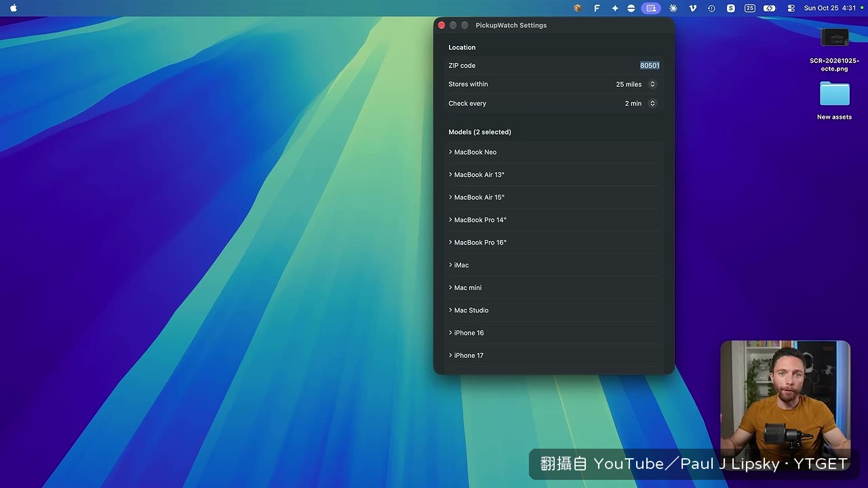The height and width of the screenshot is (488, 868).
Task: Click the "Check every" label
Action: pos(467,104)
